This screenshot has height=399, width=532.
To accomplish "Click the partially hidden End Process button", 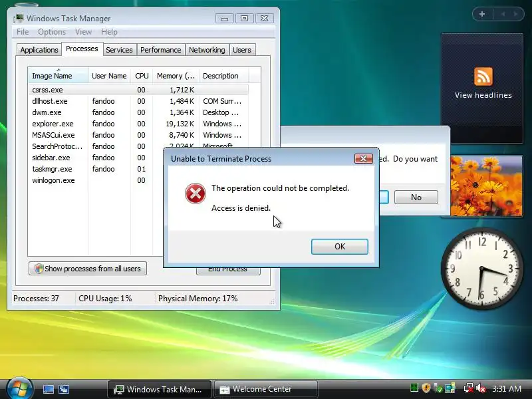I will click(228, 271).
